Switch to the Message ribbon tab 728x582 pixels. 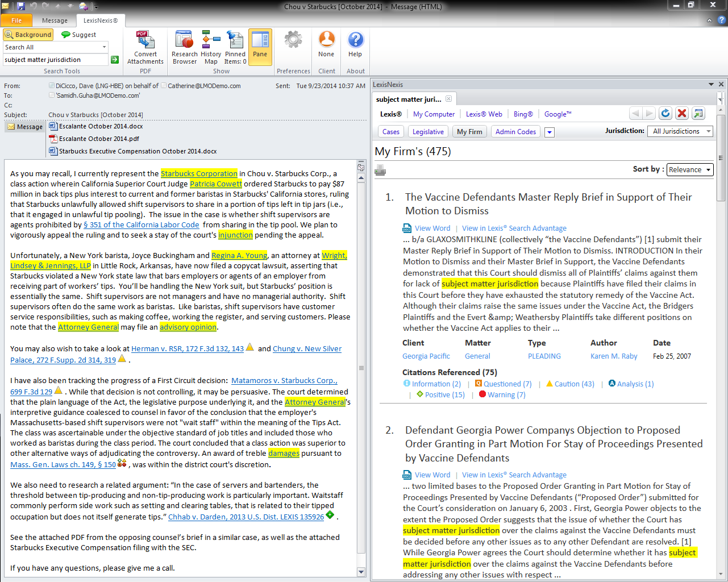tap(55, 20)
